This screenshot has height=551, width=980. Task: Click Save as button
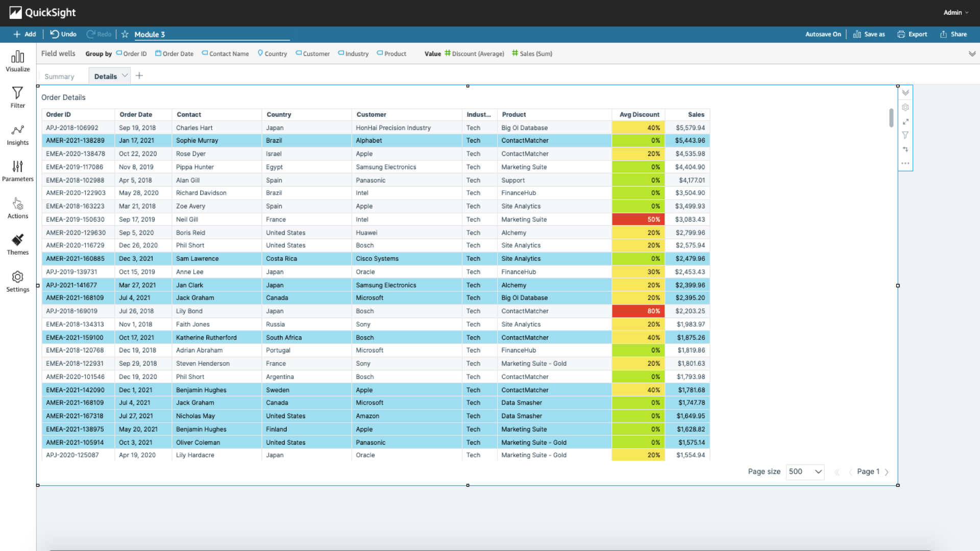click(x=869, y=34)
